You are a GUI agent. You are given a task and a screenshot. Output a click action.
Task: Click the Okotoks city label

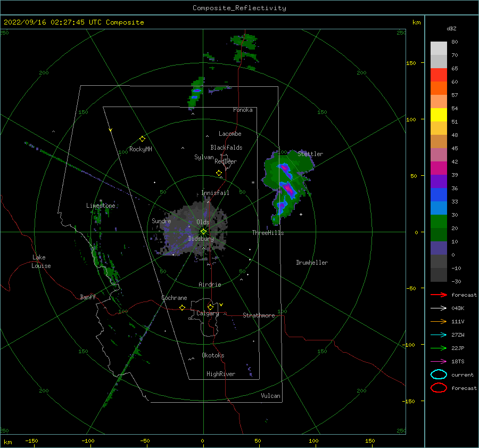213,355
